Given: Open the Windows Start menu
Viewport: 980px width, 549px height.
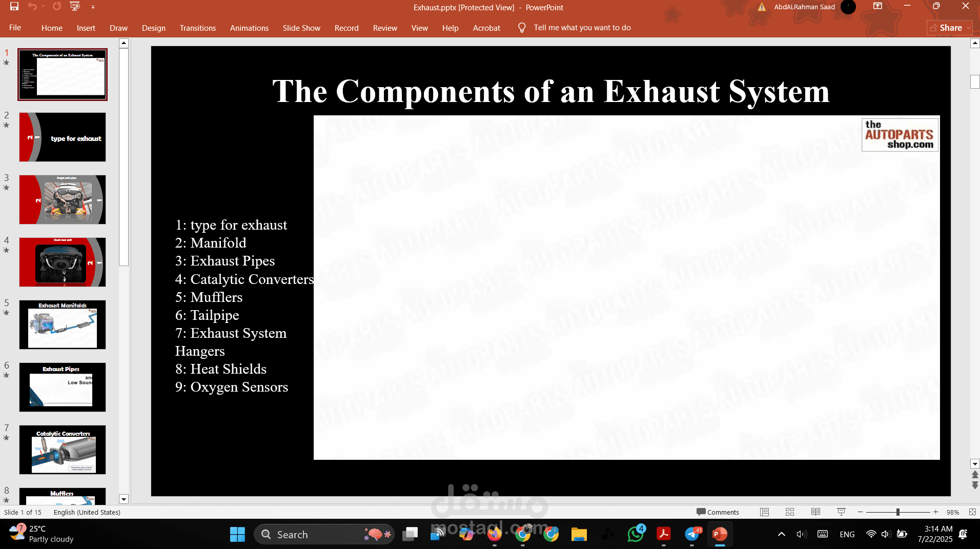Looking at the screenshot, I should [x=237, y=534].
